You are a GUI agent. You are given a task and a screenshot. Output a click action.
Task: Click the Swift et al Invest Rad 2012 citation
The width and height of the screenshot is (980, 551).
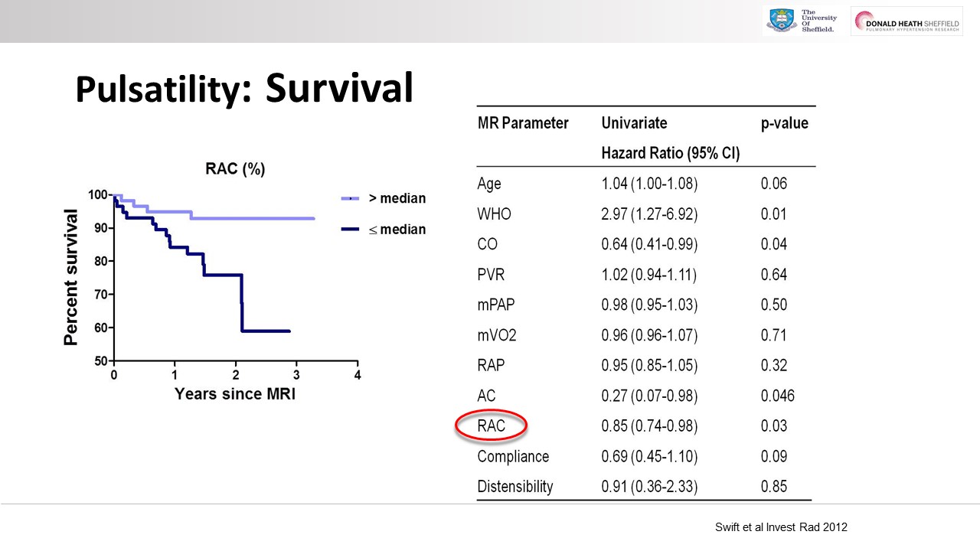tap(779, 527)
